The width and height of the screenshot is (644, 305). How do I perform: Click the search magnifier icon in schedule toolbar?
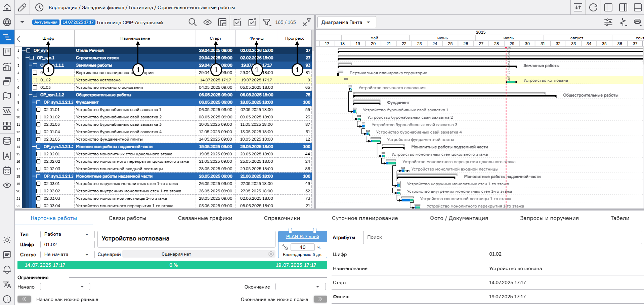[x=192, y=22]
